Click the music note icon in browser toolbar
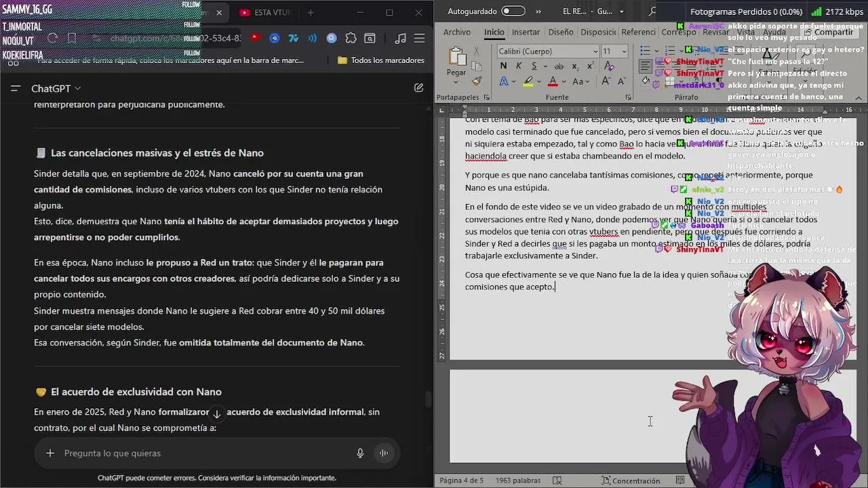The height and width of the screenshot is (488, 868). point(401,39)
